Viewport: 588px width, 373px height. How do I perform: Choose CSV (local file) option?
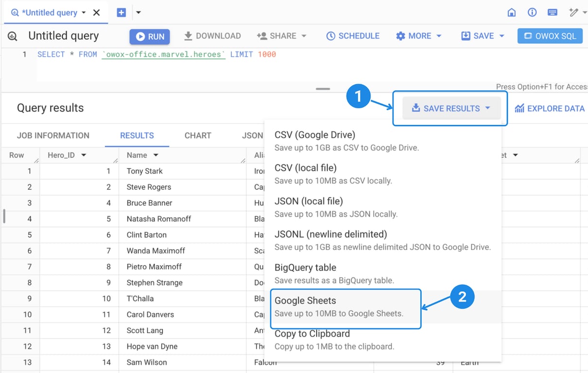(x=383, y=174)
